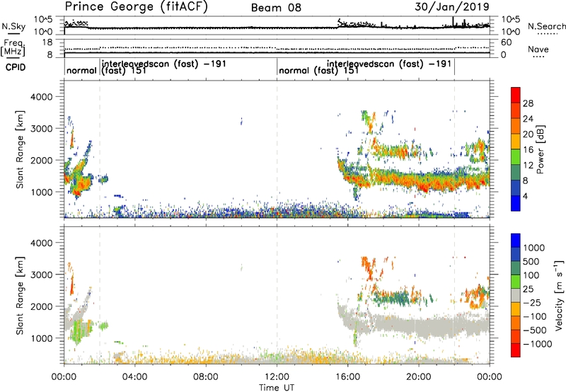Click the "normal (fast) 151" label after 12:00
This screenshot has height=392, width=566.
pos(319,70)
